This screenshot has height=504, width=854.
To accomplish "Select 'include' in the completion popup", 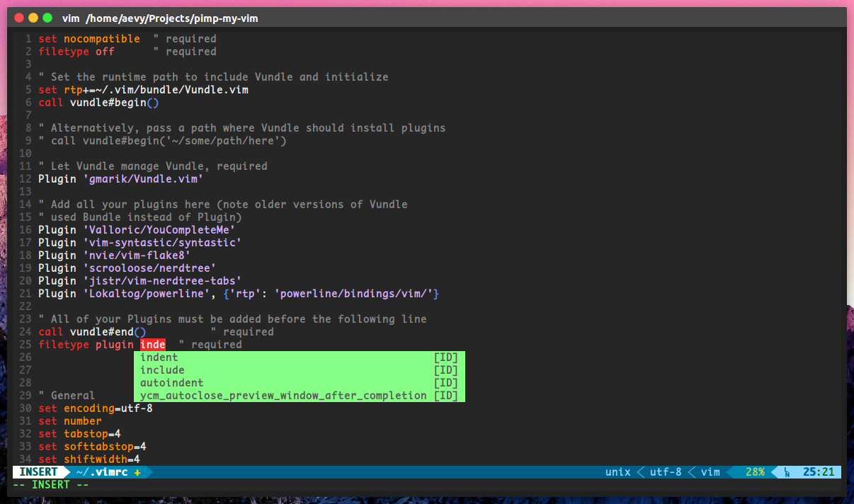I will pyautogui.click(x=300, y=370).
